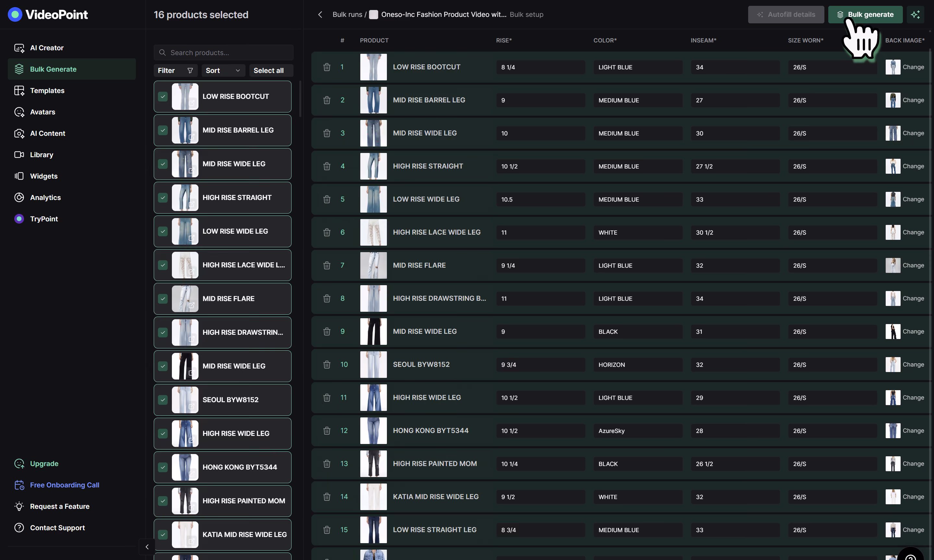Uncheck LOW RISE BOOTCUT product checkbox

point(163,97)
